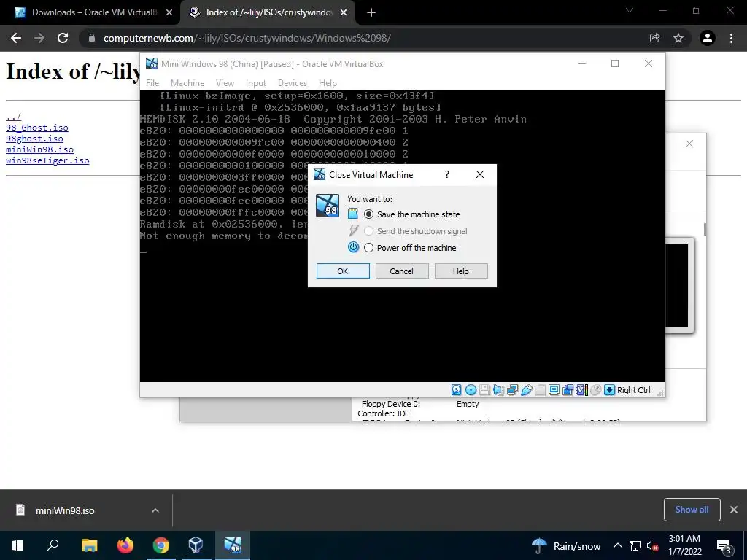
Task: Open the Machine menu
Action: [187, 83]
